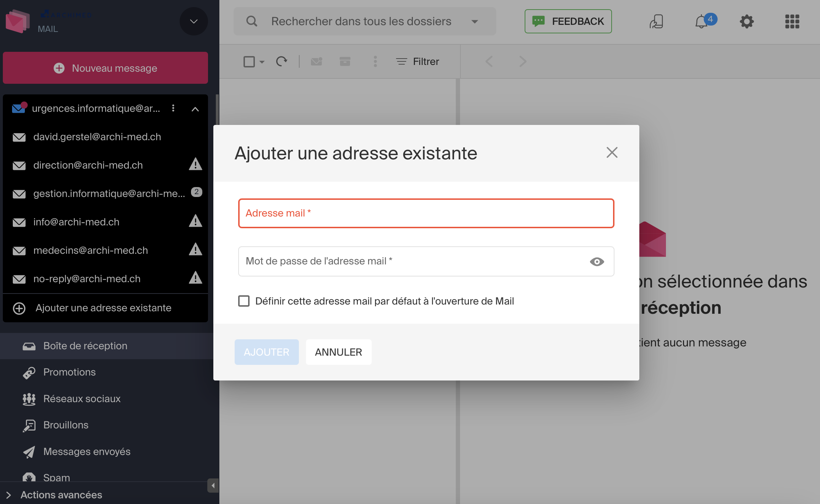Open the notifications bell icon
Viewport: 820px width, 504px height.
(x=701, y=22)
